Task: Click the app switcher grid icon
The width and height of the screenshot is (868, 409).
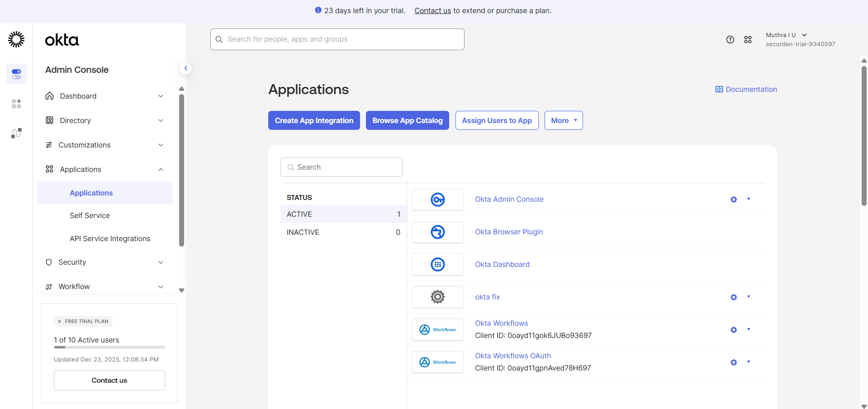Action: [x=748, y=39]
